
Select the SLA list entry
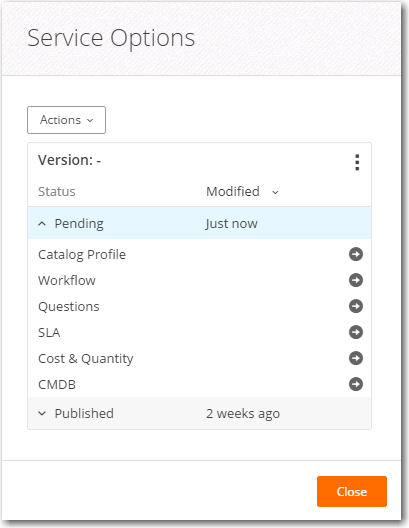tap(49, 333)
